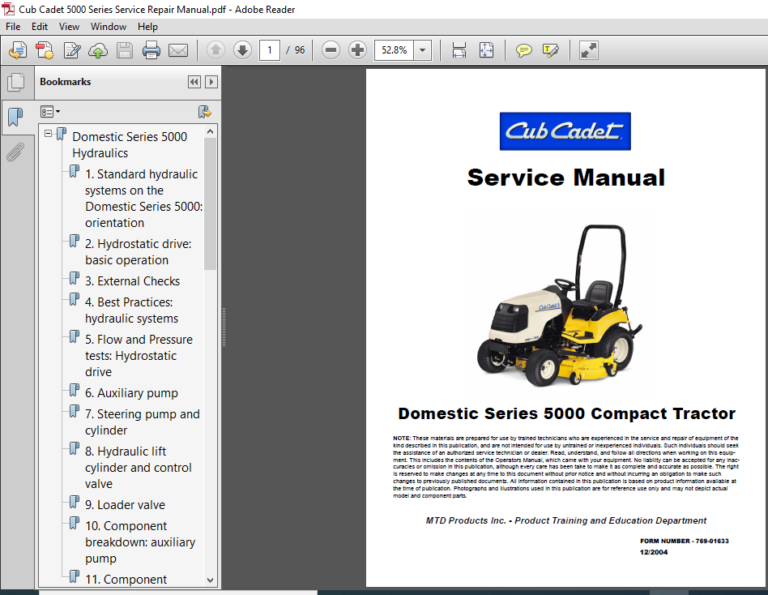Open bookmark 7. Steering pump and cylinder

tap(142, 422)
